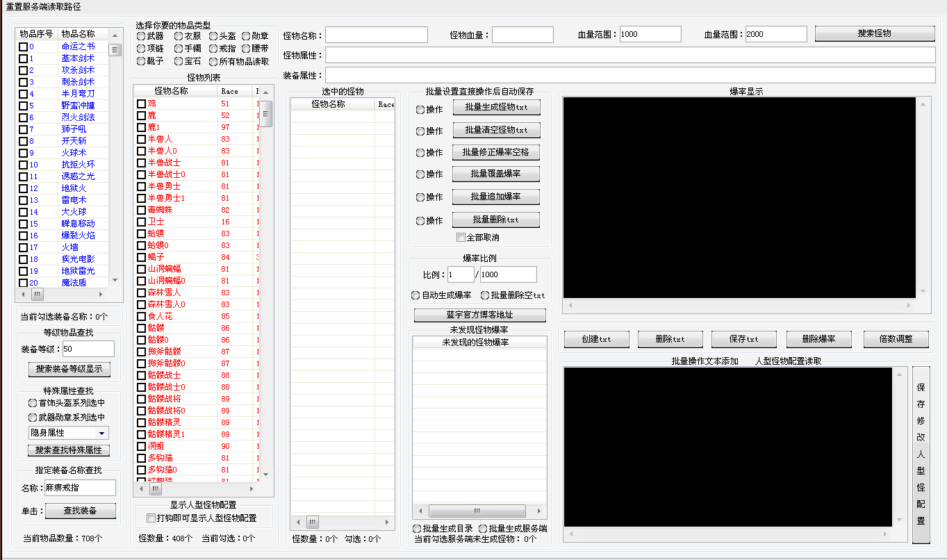Click the 物品名称 column header
This screenshot has width=947, height=560.
82,33
